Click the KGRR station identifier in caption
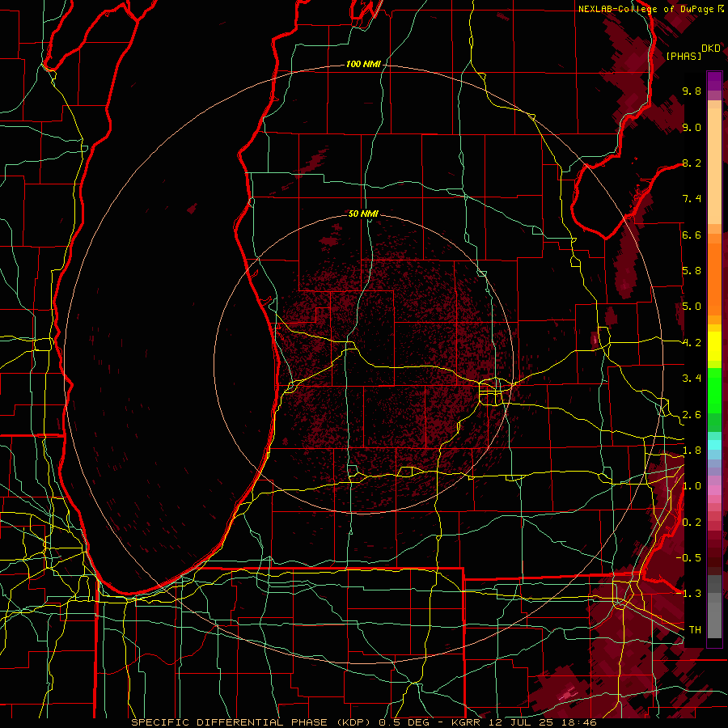Viewport: 728px width, 728px height. pyautogui.click(x=467, y=722)
